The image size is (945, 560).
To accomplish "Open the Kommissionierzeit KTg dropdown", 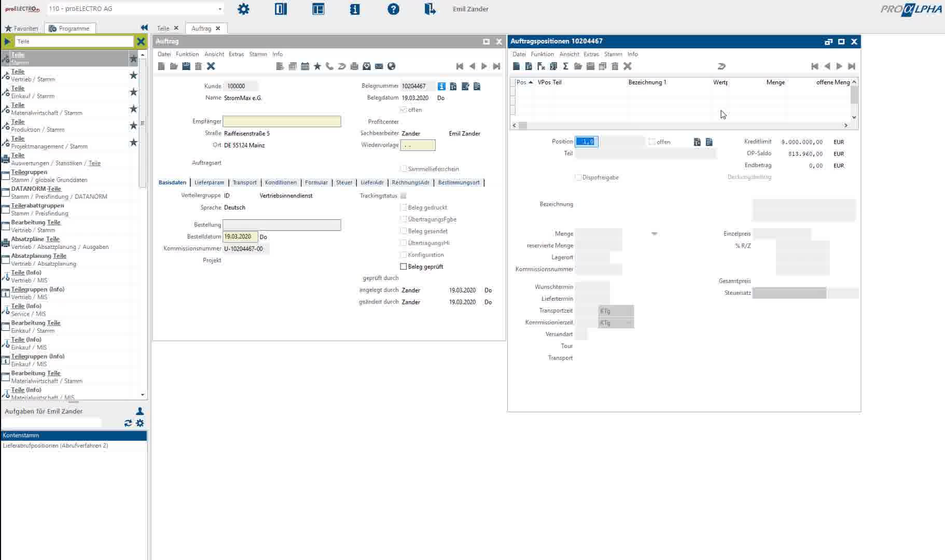I will click(x=616, y=323).
